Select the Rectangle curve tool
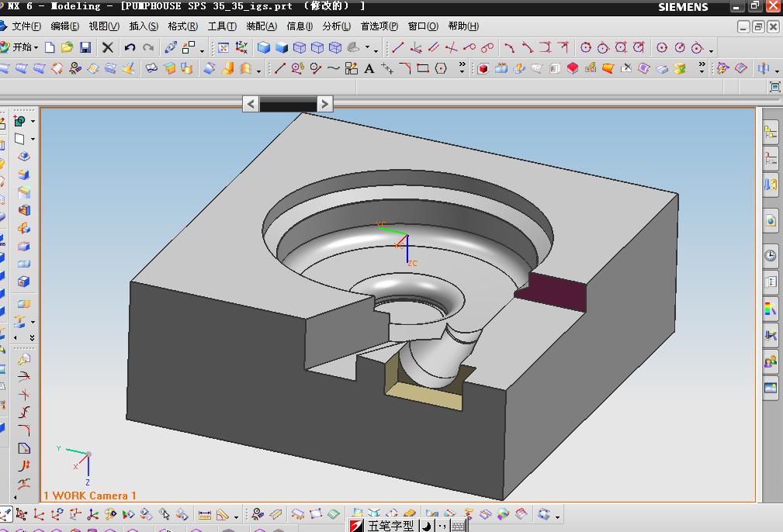The width and height of the screenshot is (783, 532). pos(423,69)
